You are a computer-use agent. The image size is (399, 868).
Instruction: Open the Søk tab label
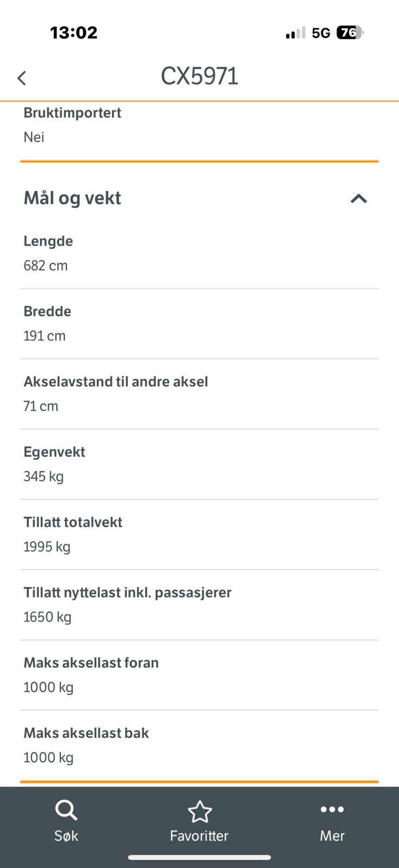[x=66, y=835]
